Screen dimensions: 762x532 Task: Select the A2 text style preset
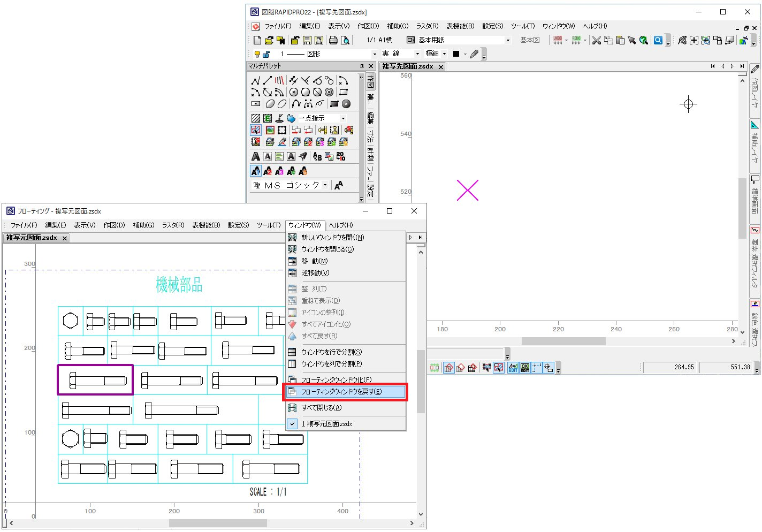coord(268,171)
